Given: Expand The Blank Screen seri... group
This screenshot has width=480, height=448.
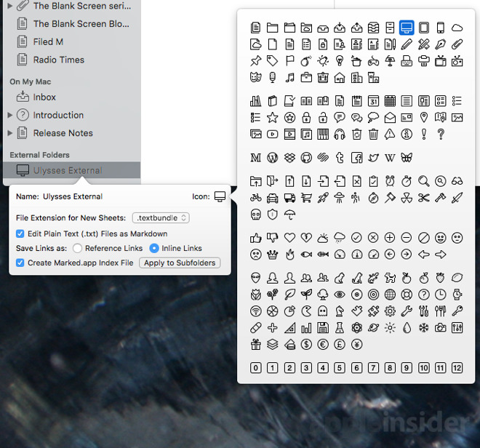Looking at the screenshot, I should pos(9,6).
